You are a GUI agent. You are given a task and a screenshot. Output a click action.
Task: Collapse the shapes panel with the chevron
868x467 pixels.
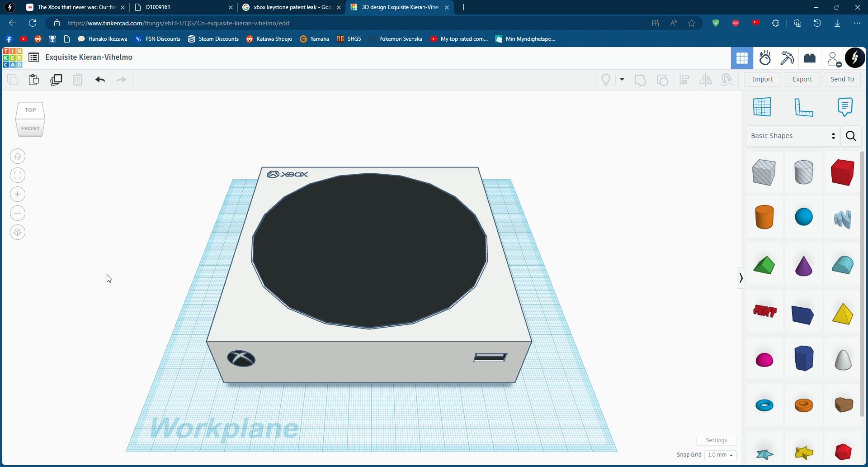pyautogui.click(x=741, y=278)
